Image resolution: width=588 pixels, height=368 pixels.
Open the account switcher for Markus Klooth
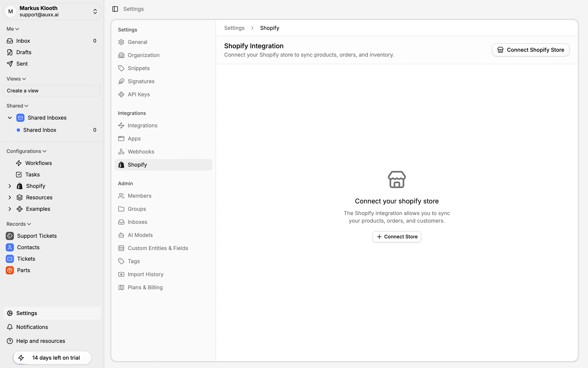point(52,11)
